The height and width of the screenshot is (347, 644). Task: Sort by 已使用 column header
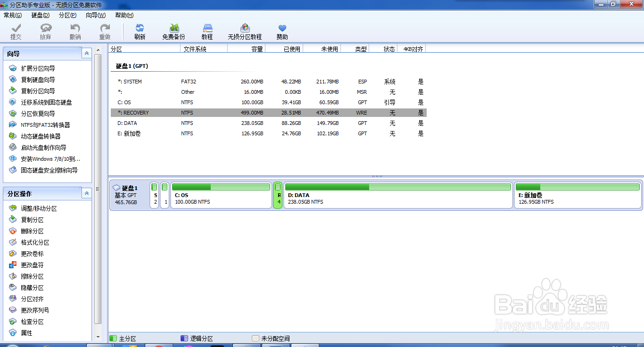coord(284,49)
